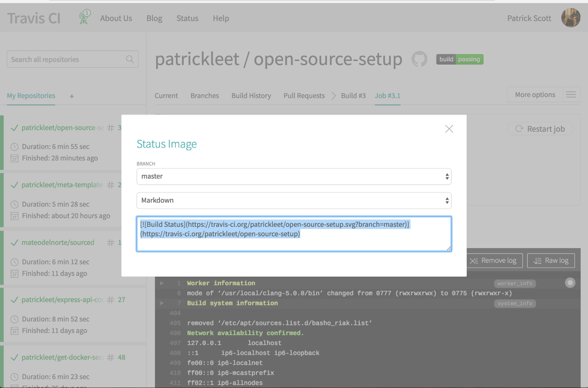Screen dimensions: 588x388
Task: Click the hash icon next to patrickleet/open-source-se
Action: pyautogui.click(x=111, y=128)
